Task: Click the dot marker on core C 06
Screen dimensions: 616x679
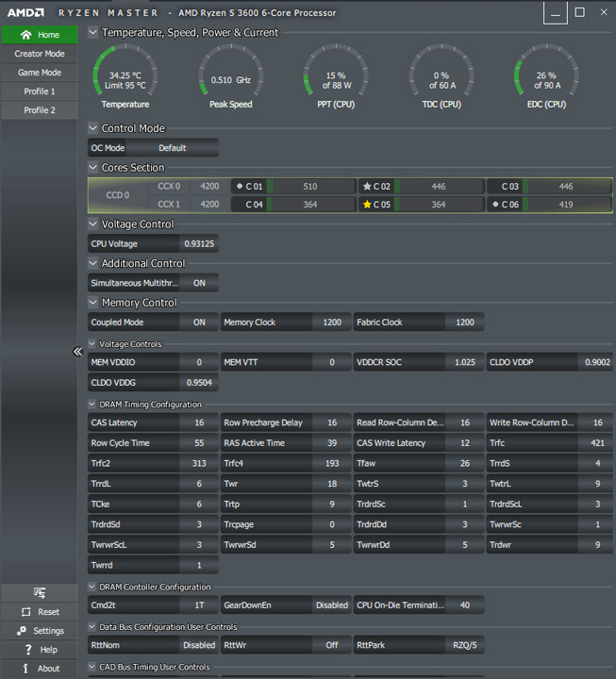Action: [495, 204]
